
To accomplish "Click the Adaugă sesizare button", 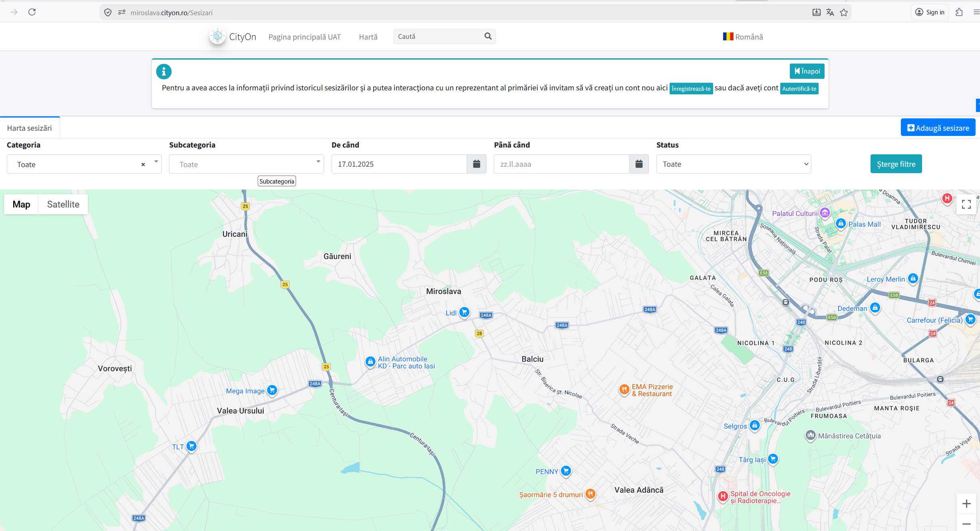I will (938, 128).
